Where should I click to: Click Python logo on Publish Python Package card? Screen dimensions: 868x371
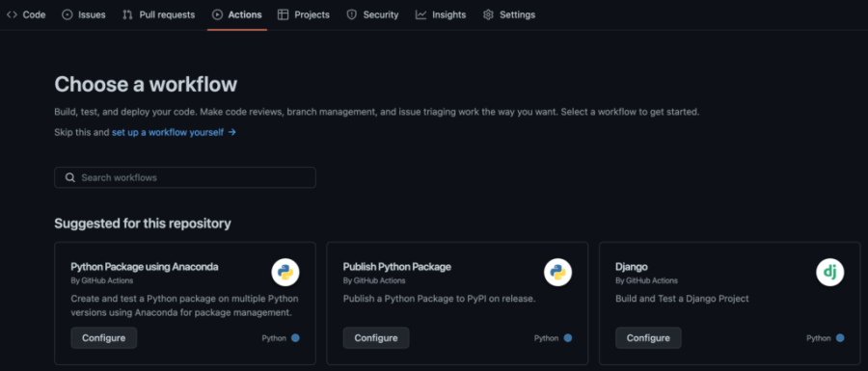(557, 272)
